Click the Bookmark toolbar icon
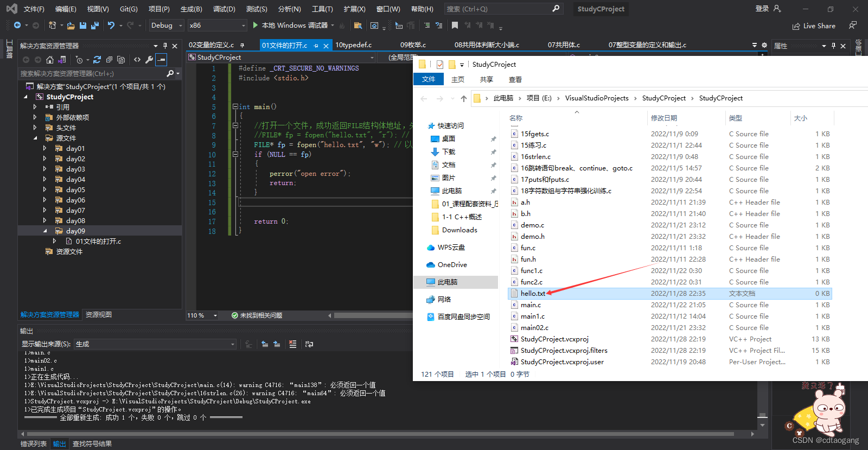Viewport: 868px width, 450px height. (x=455, y=26)
